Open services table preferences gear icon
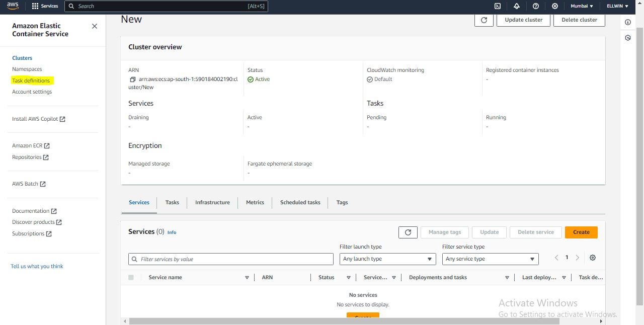The width and height of the screenshot is (644, 325). (593, 258)
